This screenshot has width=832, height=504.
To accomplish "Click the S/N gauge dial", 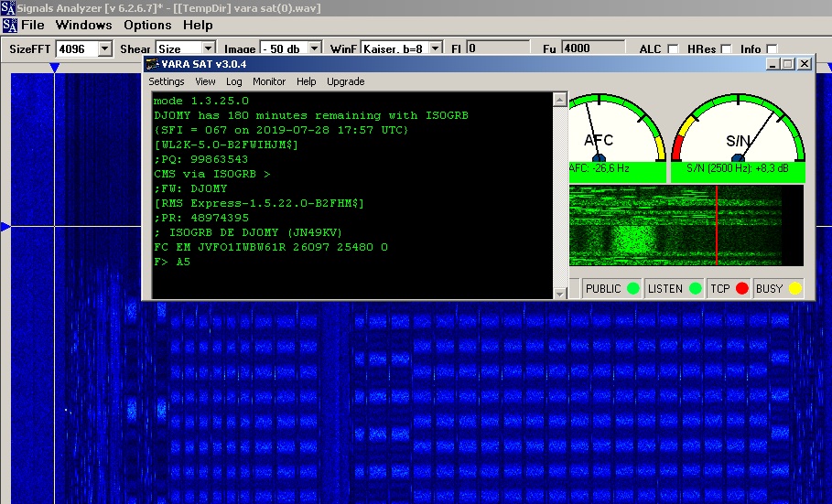I will coord(738,127).
